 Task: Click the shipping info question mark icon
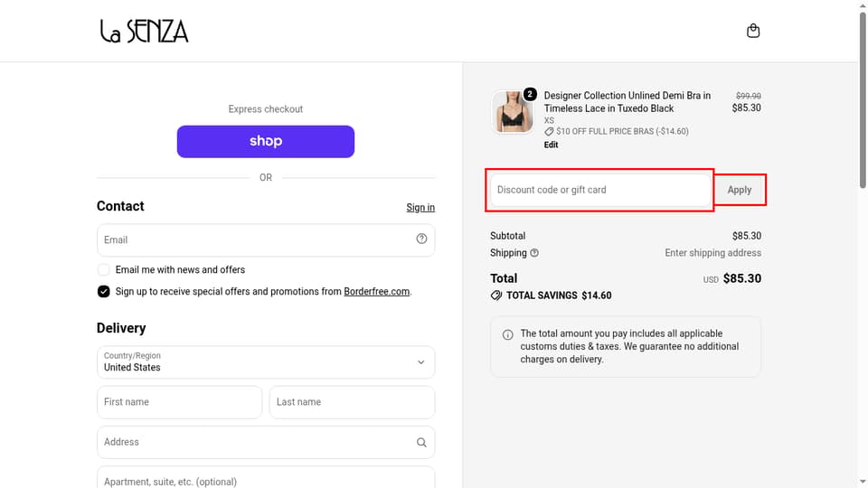534,253
